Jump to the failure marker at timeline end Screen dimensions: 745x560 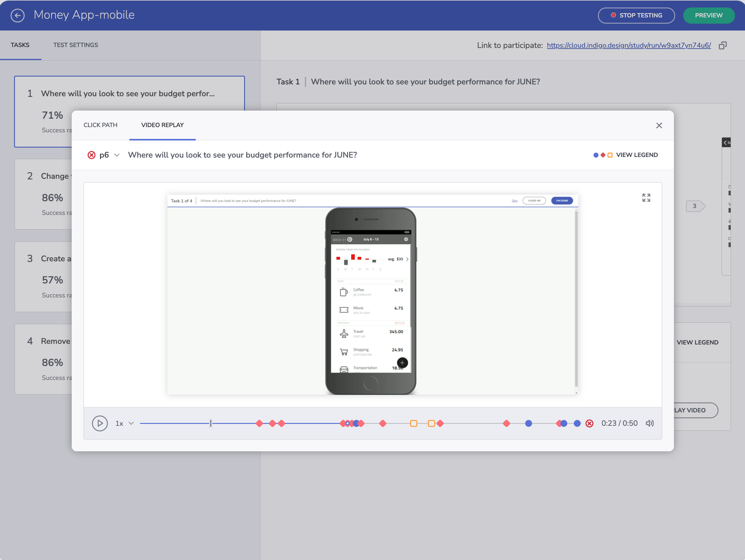tap(589, 423)
